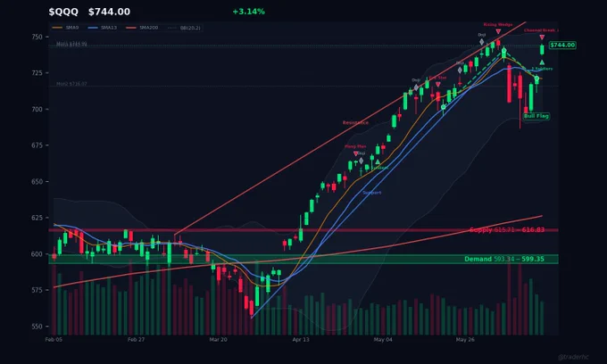Click the Demand 593.34 – 599.35 zone label
This screenshot has width=607, height=364.
click(504, 259)
